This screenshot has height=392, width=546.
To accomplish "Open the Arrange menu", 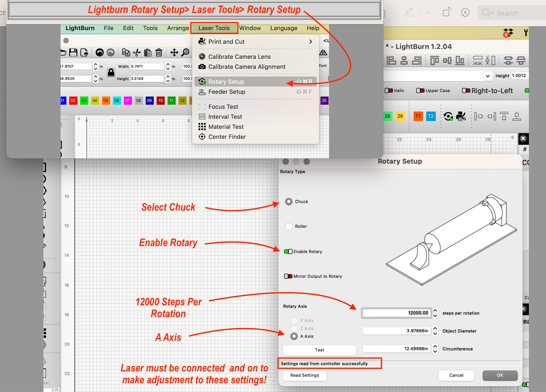I will (178, 28).
